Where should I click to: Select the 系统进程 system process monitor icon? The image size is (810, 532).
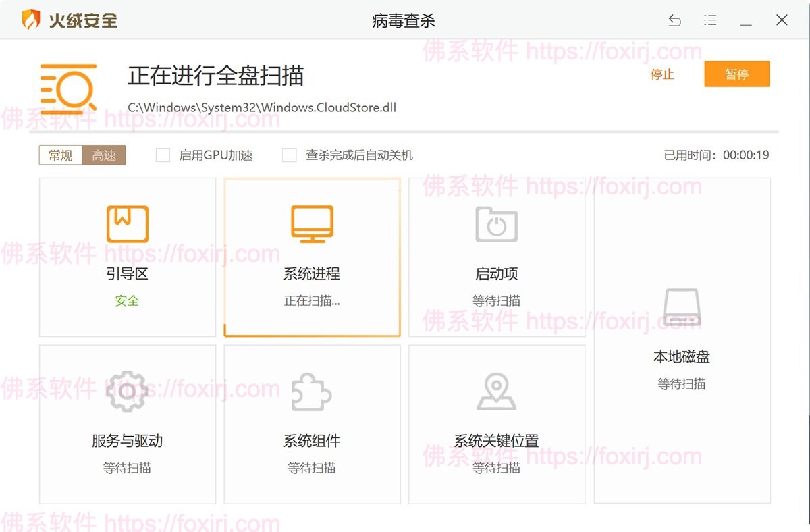(312, 223)
